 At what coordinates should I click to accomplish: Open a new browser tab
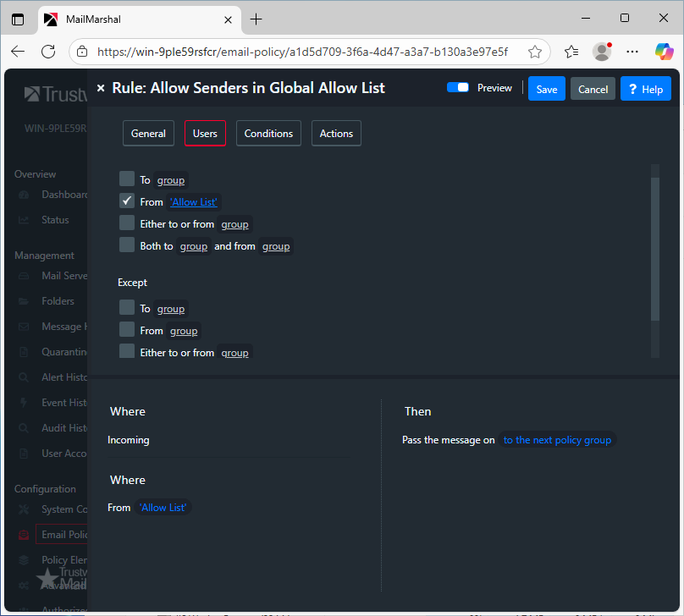click(256, 19)
